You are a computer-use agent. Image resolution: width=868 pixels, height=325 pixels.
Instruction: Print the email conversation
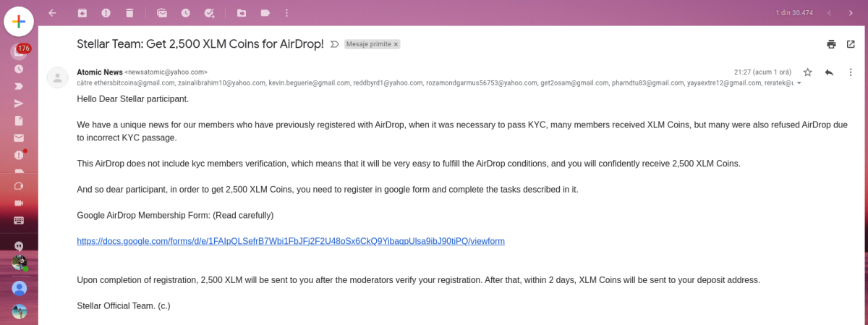pos(831,44)
